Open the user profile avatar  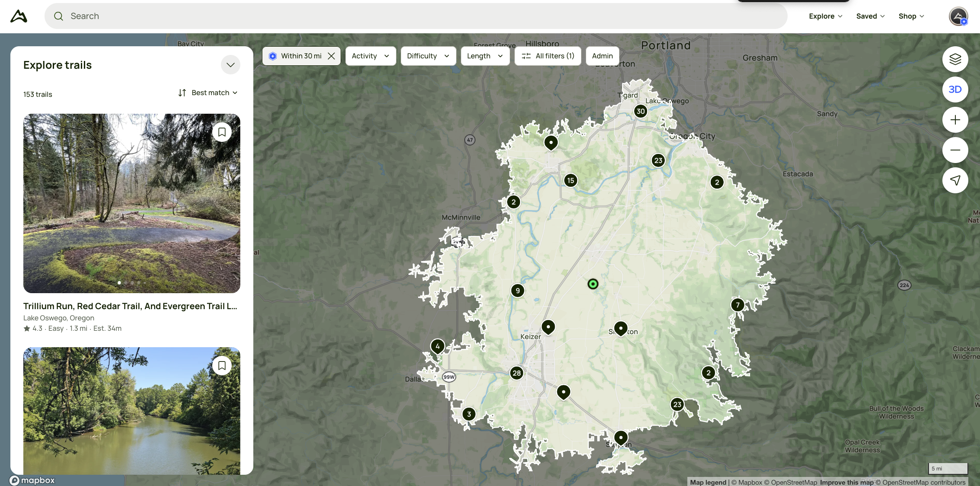[958, 16]
